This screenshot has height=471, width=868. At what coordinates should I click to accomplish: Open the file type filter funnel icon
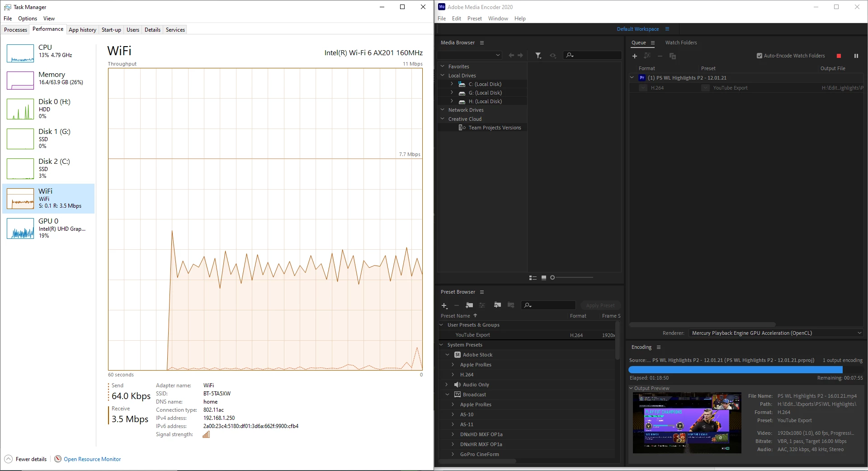pyautogui.click(x=538, y=55)
